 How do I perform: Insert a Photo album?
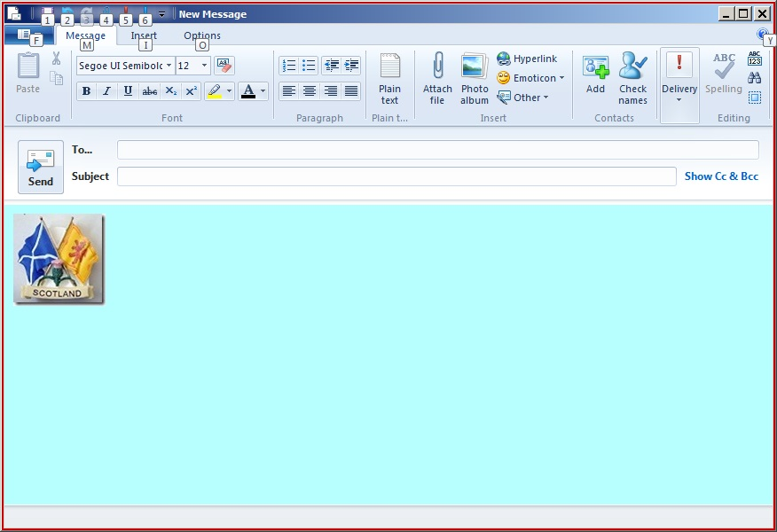475,79
